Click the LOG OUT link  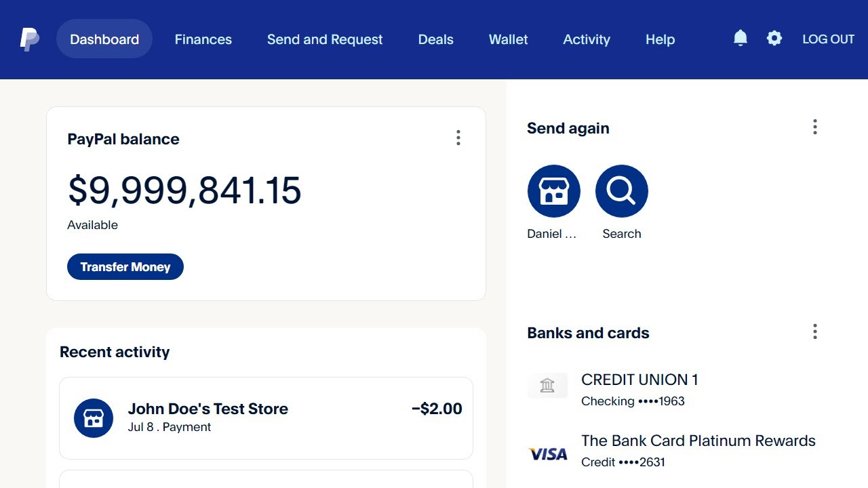point(828,39)
